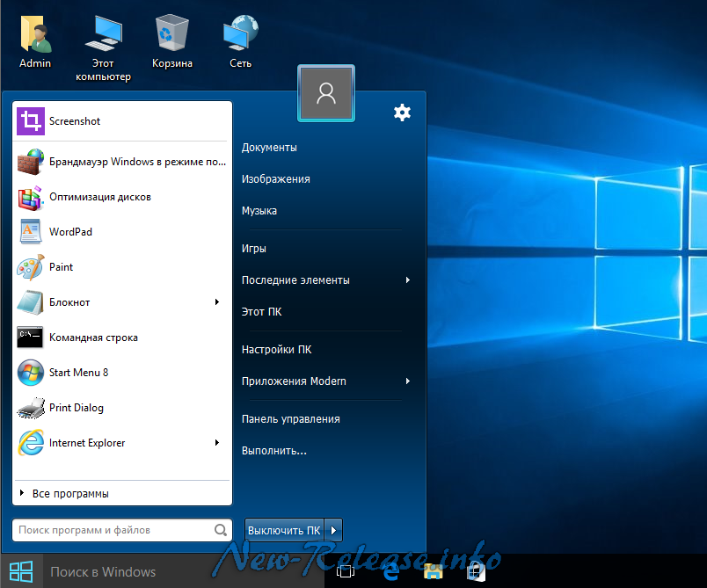Click the Командная строка console icon
The width and height of the screenshot is (707, 588).
(30, 338)
